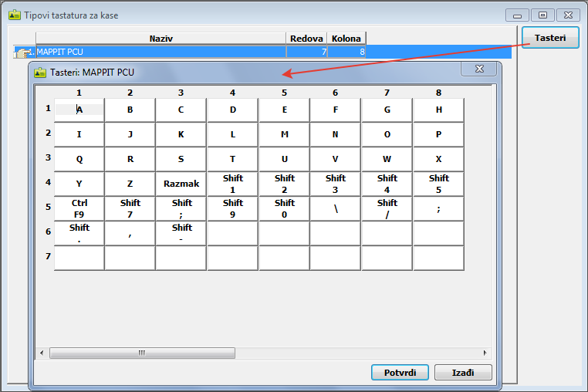Select the Shift 7 key cell
588x392 pixels.
coord(130,208)
